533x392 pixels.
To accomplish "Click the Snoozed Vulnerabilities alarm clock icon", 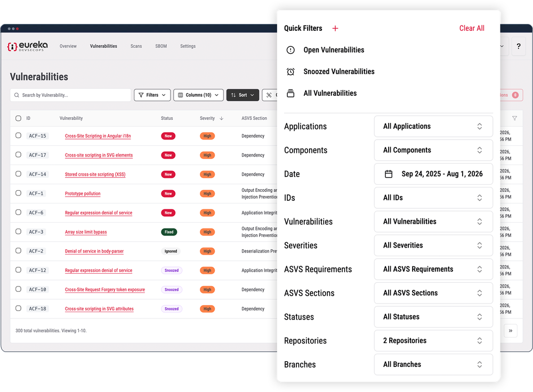I will click(290, 72).
